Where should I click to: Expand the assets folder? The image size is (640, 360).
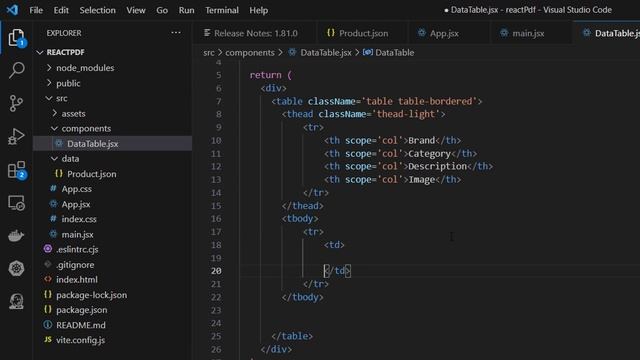click(54, 113)
